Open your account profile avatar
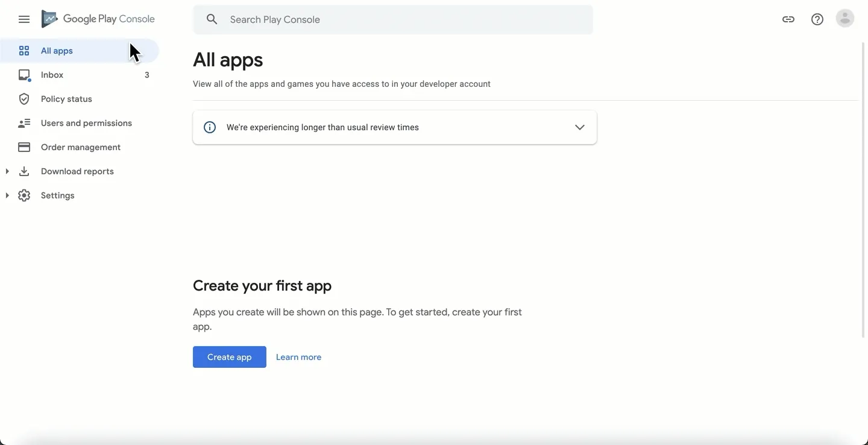Viewport: 868px width, 445px height. pos(845,19)
